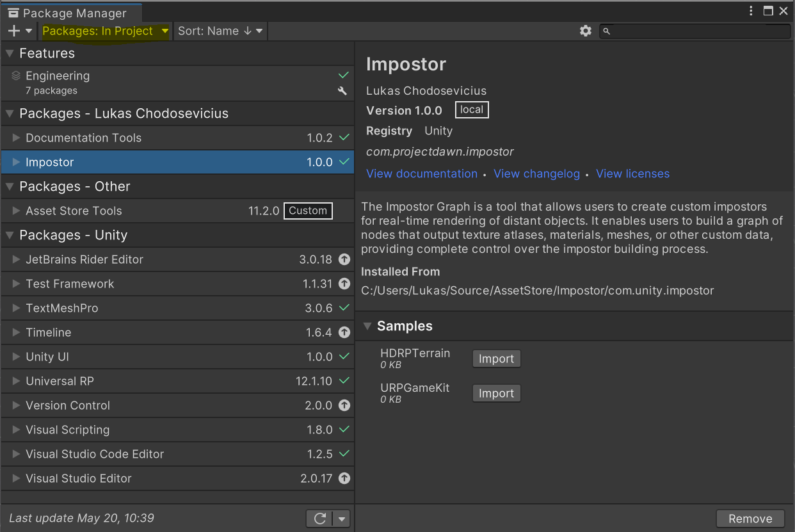Image resolution: width=795 pixels, height=532 pixels.
Task: Open the Packages: In Project dropdown
Action: pyautogui.click(x=105, y=31)
